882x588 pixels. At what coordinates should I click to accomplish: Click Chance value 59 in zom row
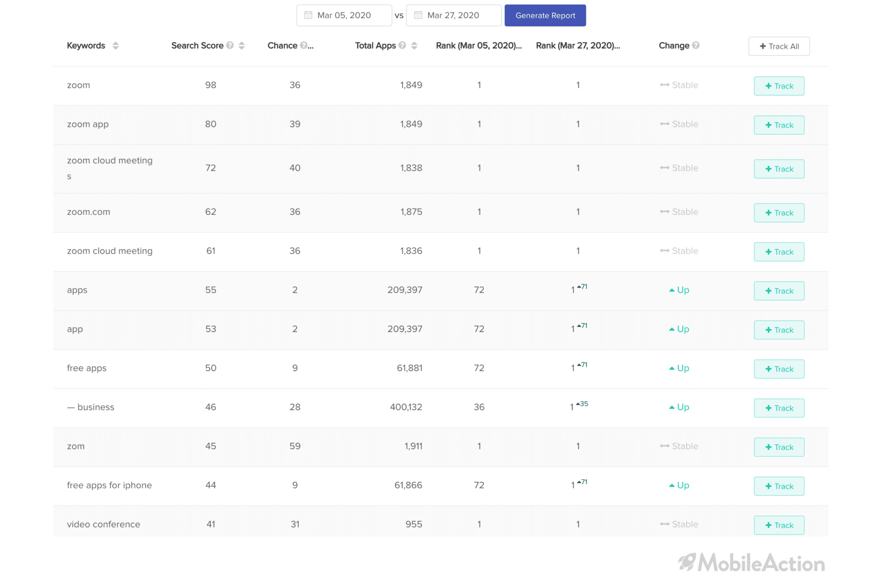295,446
